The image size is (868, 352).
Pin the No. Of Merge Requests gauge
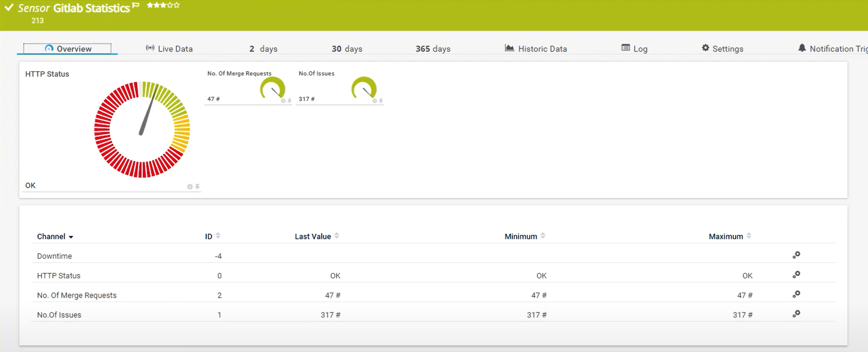289,101
